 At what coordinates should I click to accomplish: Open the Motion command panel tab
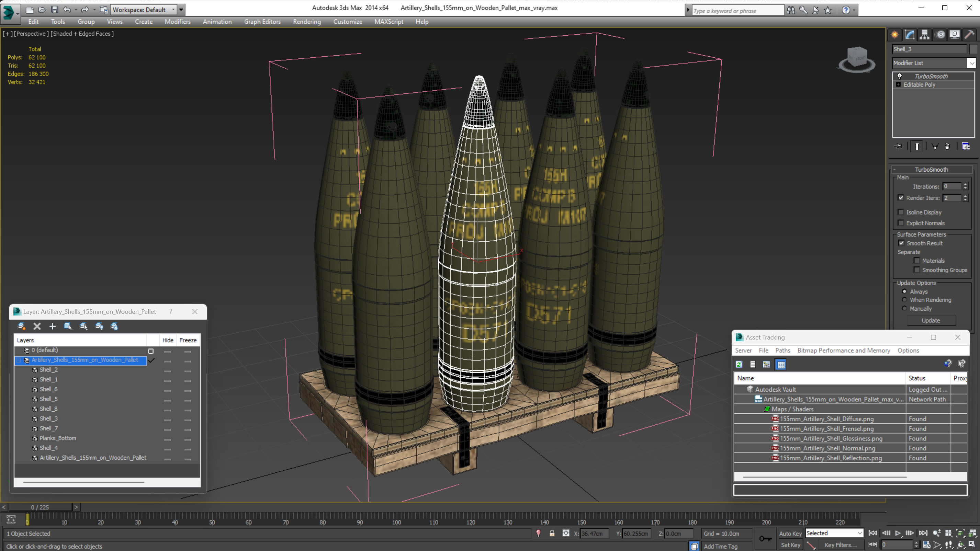[940, 35]
